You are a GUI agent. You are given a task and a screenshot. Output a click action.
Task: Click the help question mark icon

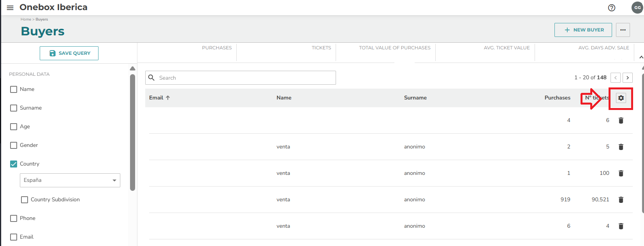point(612,8)
